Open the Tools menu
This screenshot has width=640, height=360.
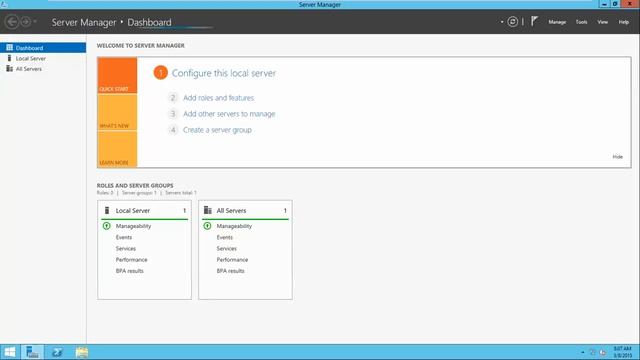(581, 22)
